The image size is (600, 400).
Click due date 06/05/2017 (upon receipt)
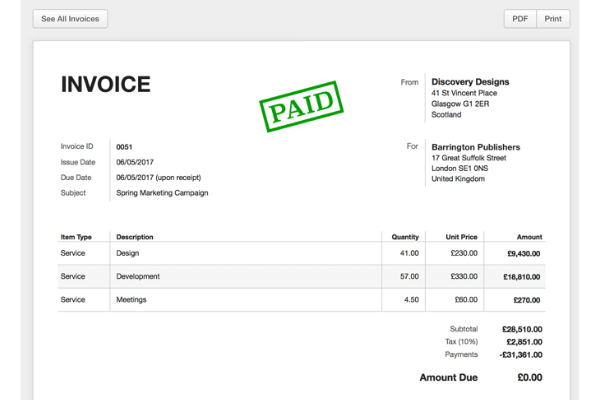click(x=158, y=178)
